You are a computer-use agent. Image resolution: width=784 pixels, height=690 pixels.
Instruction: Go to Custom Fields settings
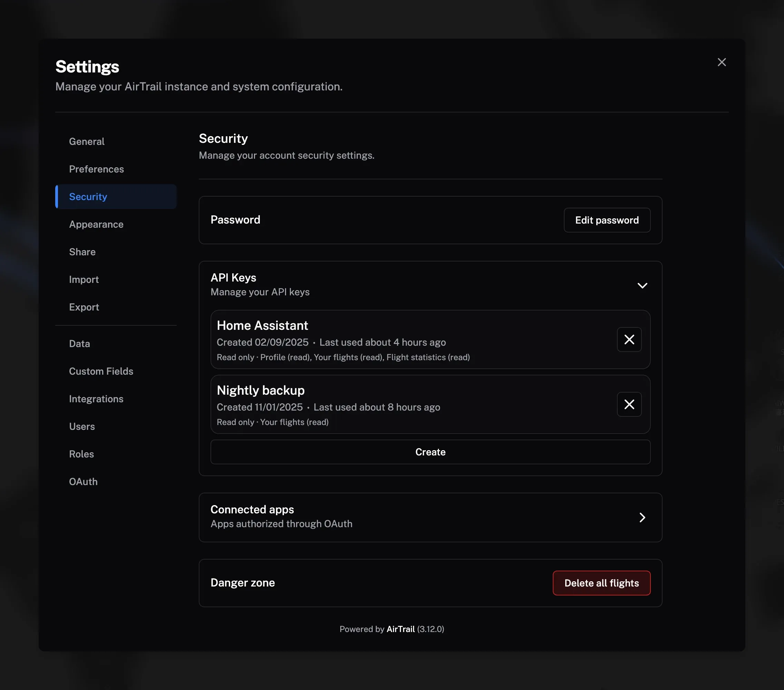(x=116, y=371)
